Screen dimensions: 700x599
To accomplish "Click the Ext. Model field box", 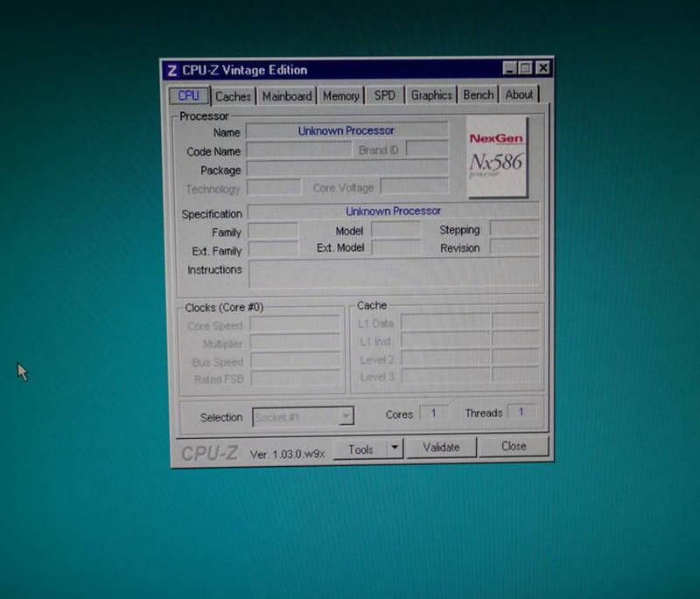I will click(396, 247).
